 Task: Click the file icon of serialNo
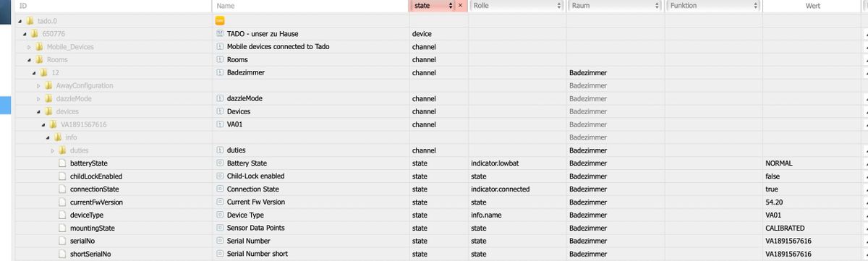pyautogui.click(x=63, y=241)
